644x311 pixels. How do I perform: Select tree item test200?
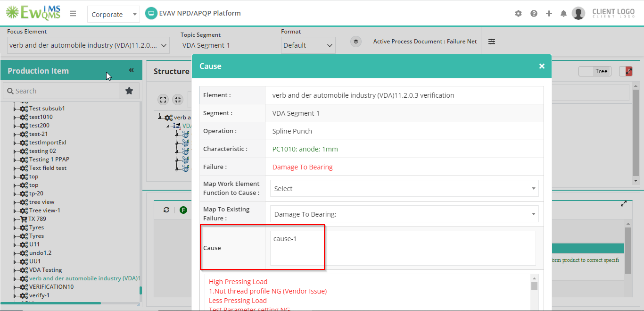coord(39,126)
